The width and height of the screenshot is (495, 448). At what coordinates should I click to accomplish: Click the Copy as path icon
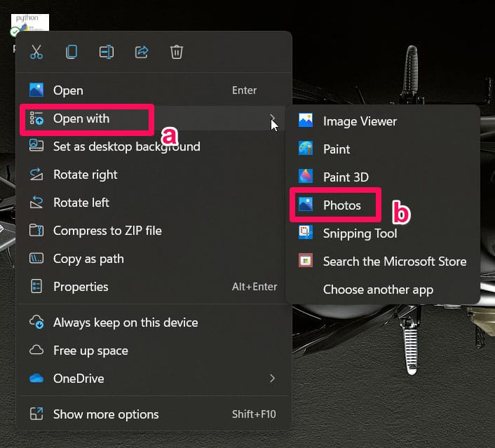[36, 258]
